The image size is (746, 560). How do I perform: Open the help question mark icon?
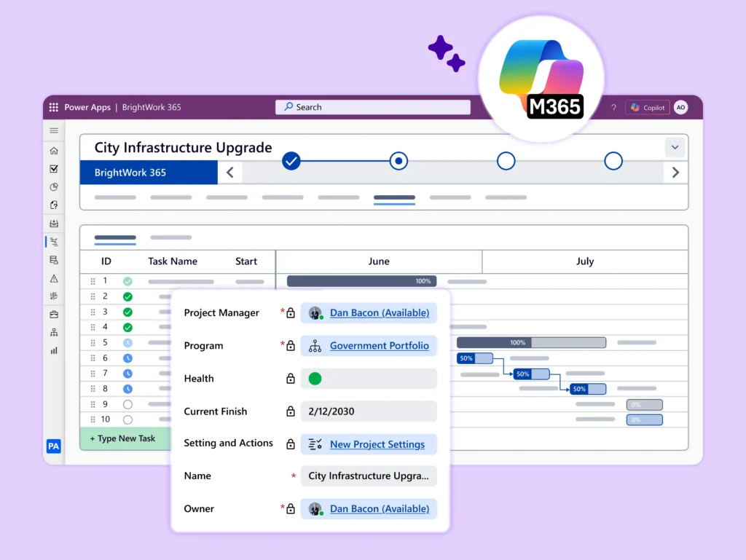[613, 108]
